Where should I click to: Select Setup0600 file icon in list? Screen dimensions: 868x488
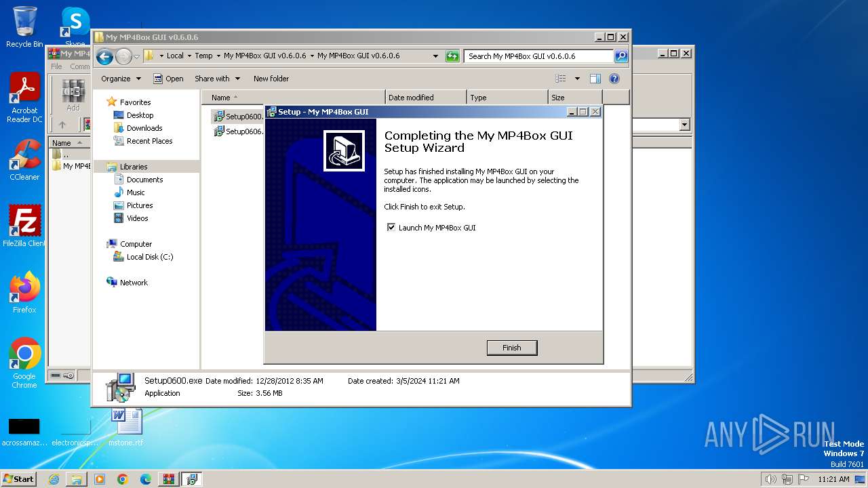tap(219, 117)
